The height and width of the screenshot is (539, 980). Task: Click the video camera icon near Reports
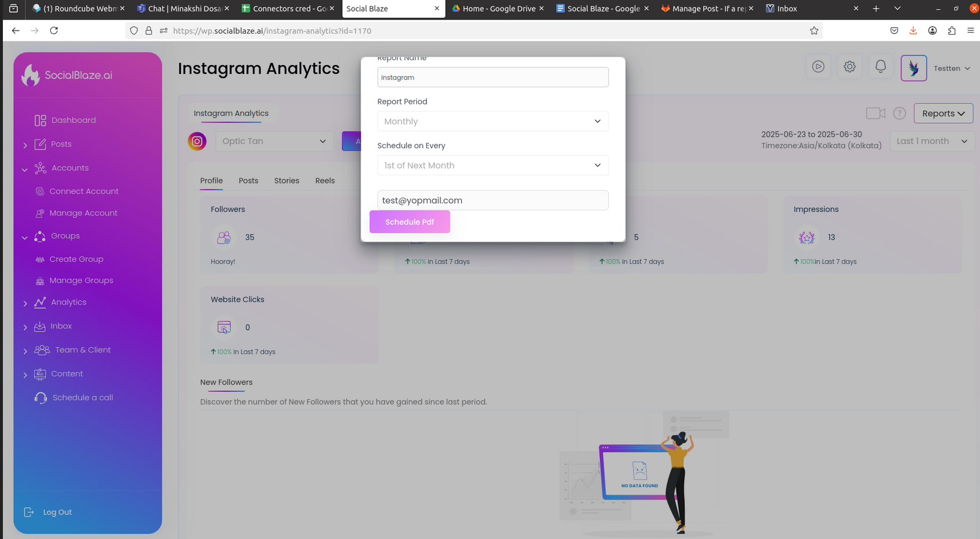tap(875, 113)
